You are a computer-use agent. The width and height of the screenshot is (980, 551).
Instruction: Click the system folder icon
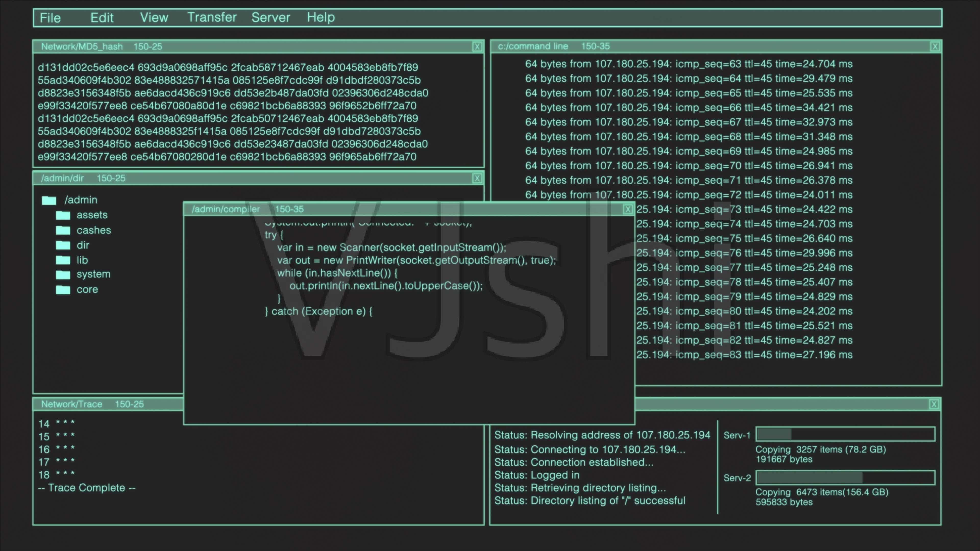tap(63, 274)
